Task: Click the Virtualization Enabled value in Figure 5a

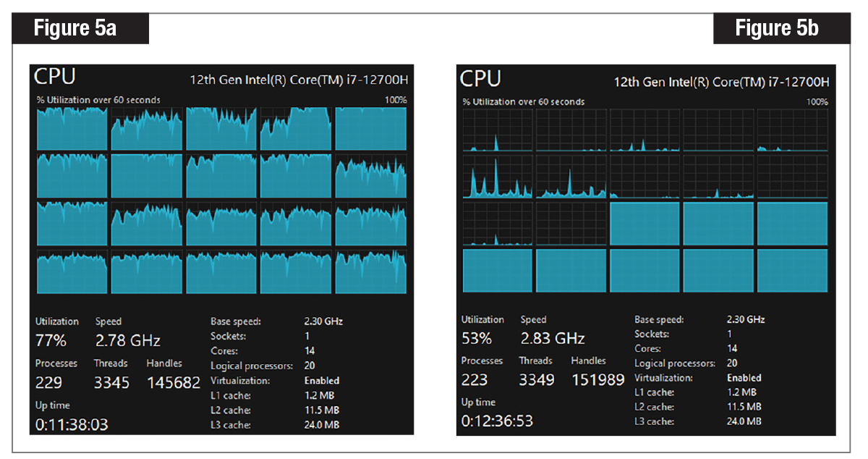Action: (320, 380)
